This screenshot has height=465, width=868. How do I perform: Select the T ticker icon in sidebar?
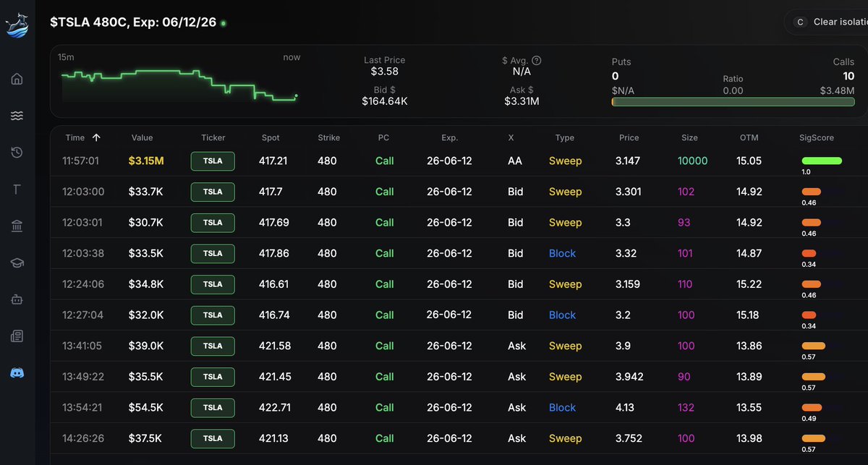tap(17, 189)
